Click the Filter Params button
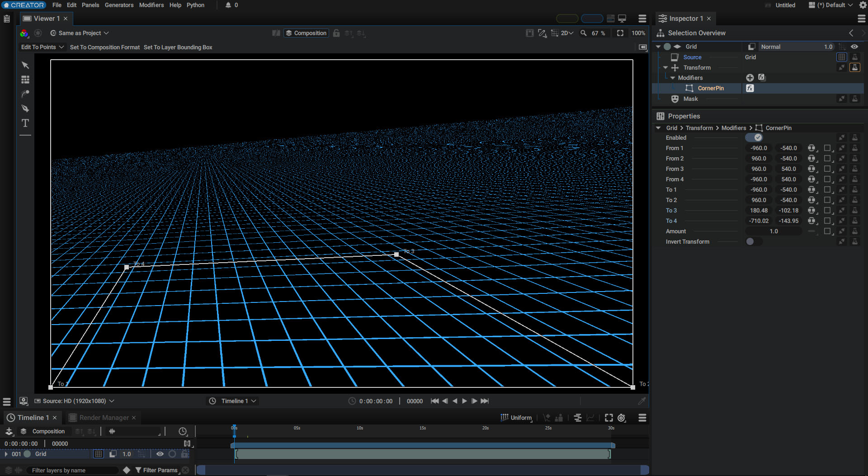 click(x=157, y=470)
